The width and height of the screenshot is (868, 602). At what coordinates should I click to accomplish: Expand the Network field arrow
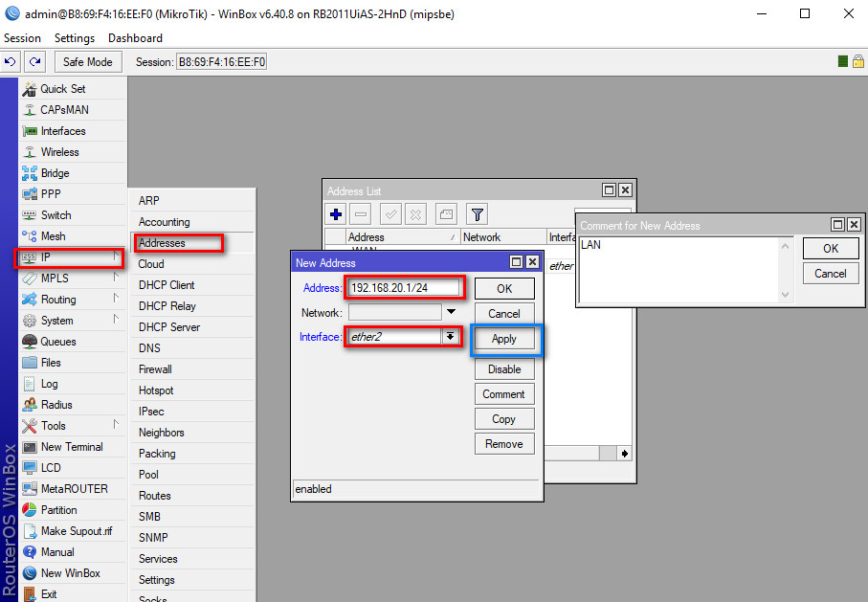(x=451, y=312)
